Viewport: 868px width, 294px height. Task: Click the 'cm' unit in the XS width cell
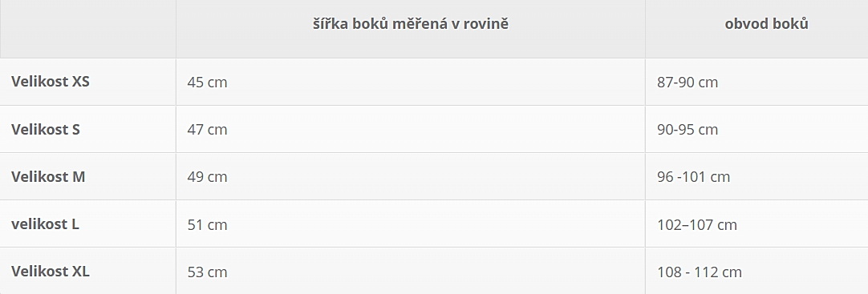217,83
